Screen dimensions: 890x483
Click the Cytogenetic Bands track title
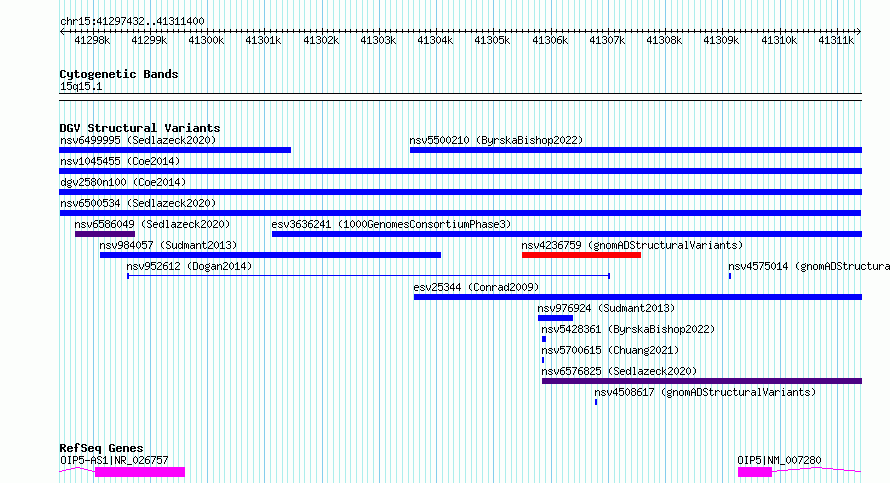click(x=119, y=74)
